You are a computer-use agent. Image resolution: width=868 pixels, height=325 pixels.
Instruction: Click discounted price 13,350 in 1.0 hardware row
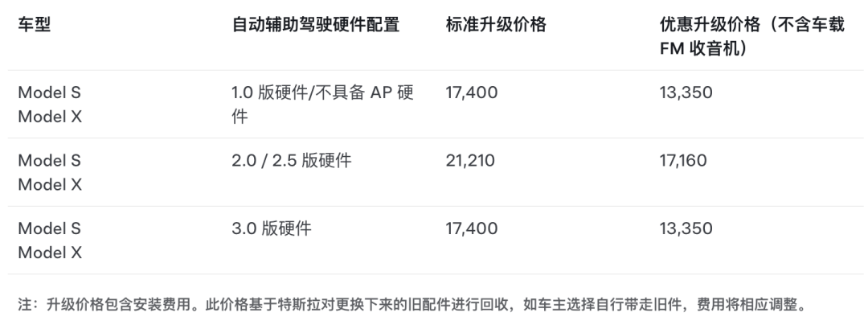tap(686, 93)
